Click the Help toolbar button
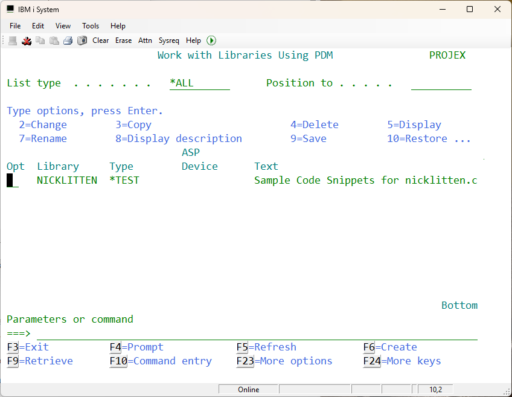 (193, 41)
